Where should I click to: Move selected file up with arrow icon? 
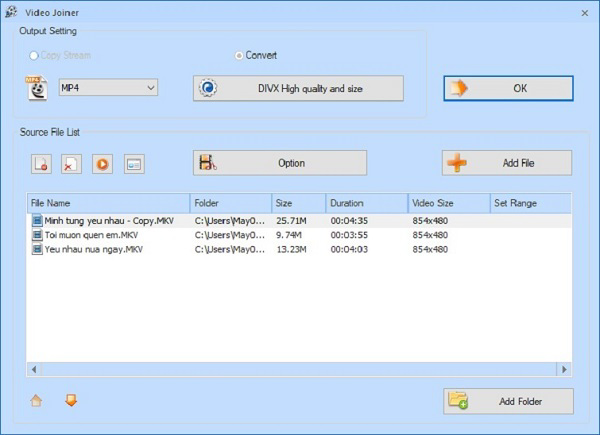[x=37, y=401]
